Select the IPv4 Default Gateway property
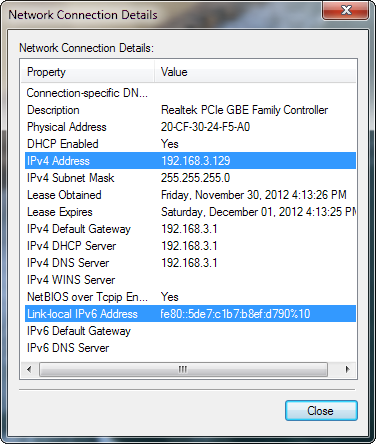Viewport: 376px width, 444px height. click(79, 229)
